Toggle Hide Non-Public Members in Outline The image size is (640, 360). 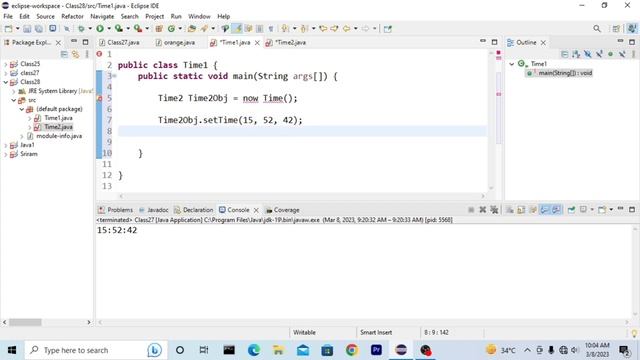(611, 54)
